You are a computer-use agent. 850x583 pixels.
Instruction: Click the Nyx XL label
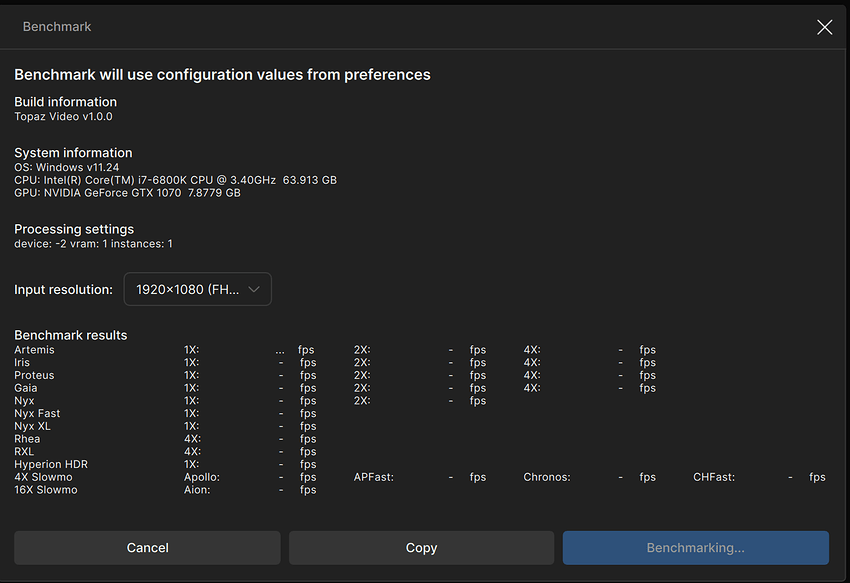point(34,426)
